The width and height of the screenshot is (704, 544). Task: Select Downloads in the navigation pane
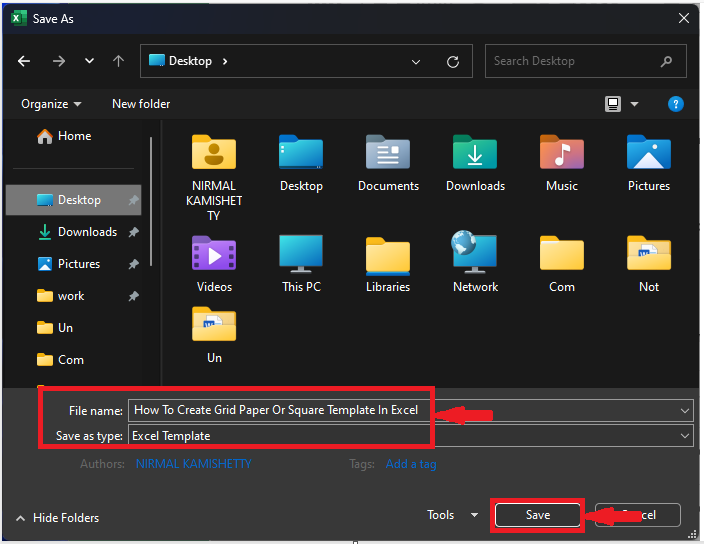(x=86, y=232)
